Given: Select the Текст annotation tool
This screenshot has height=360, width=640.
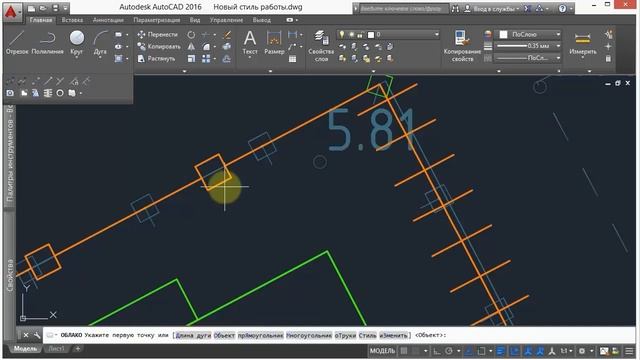Looking at the screenshot, I should (x=250, y=42).
